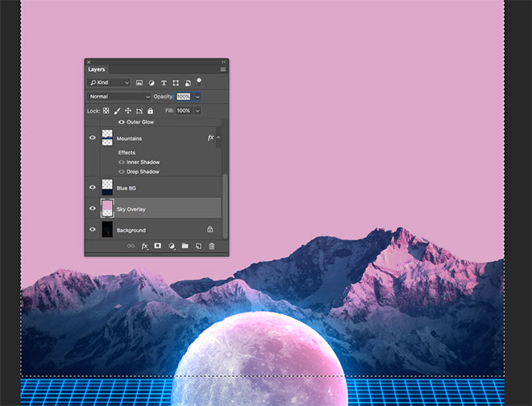The width and height of the screenshot is (532, 406).
Task: Lock image pixels brush icon
Action: (x=117, y=110)
